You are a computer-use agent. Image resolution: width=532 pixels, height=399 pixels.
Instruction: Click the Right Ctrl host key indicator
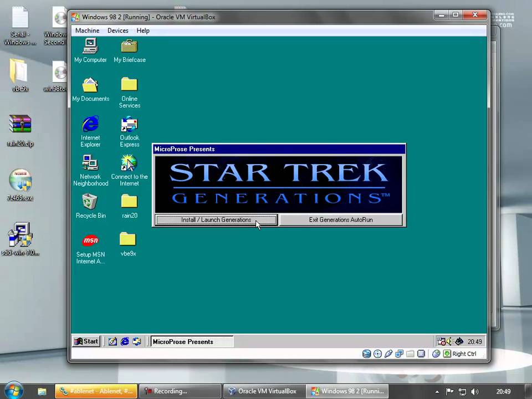[x=460, y=354]
